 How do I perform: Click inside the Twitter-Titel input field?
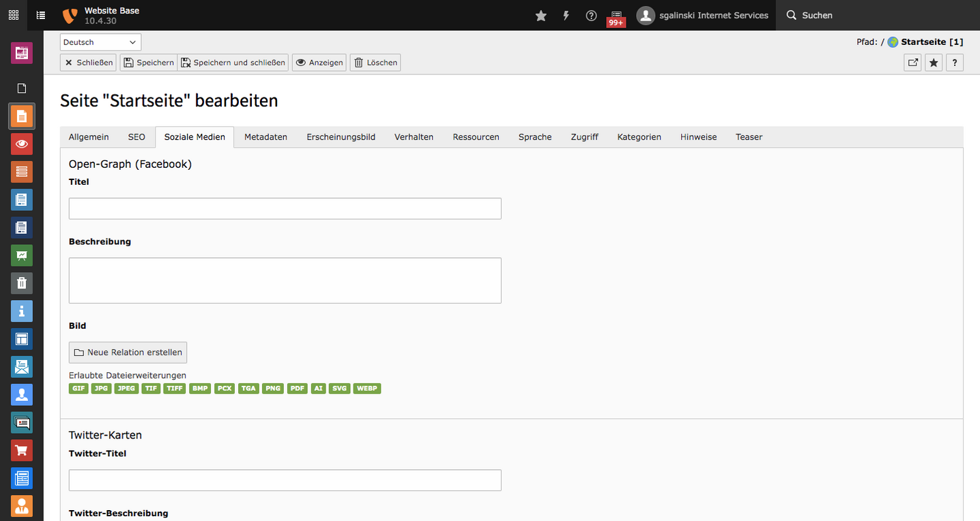tap(285, 480)
